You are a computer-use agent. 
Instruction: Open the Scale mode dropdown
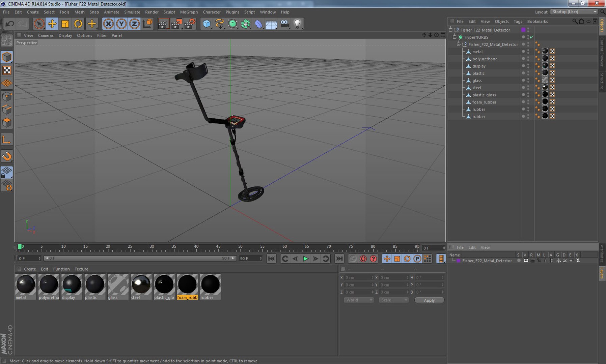[394, 300]
